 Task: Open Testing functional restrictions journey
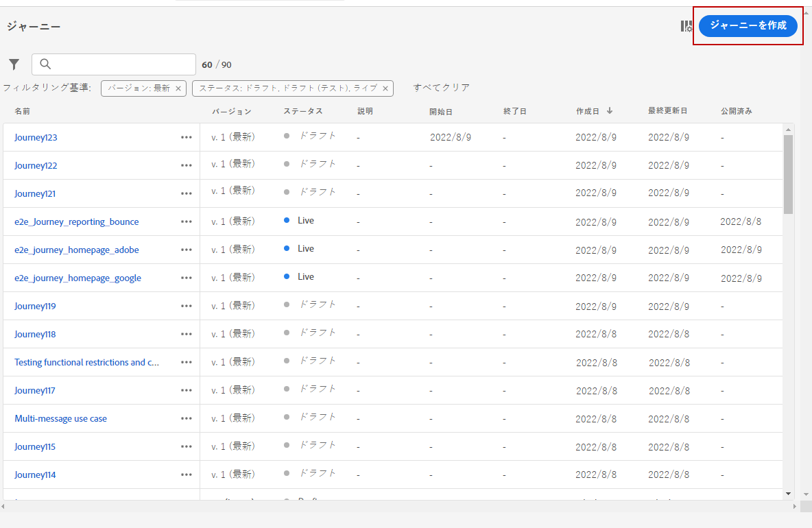86,362
